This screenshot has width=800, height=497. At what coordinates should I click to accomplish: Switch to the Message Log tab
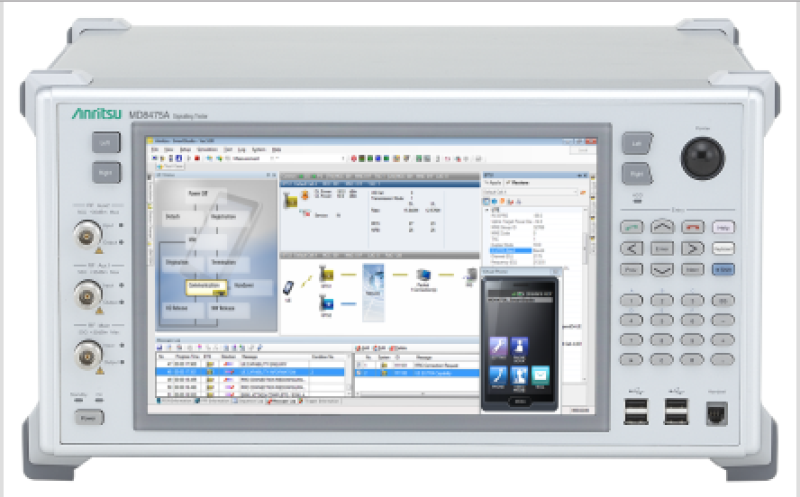(x=281, y=402)
